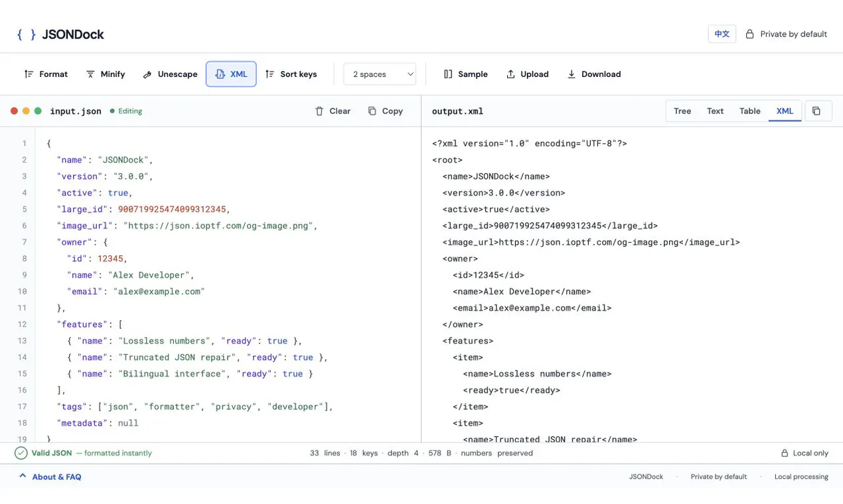Click the <root> tag in the XML output
843x504 pixels.
447,160
